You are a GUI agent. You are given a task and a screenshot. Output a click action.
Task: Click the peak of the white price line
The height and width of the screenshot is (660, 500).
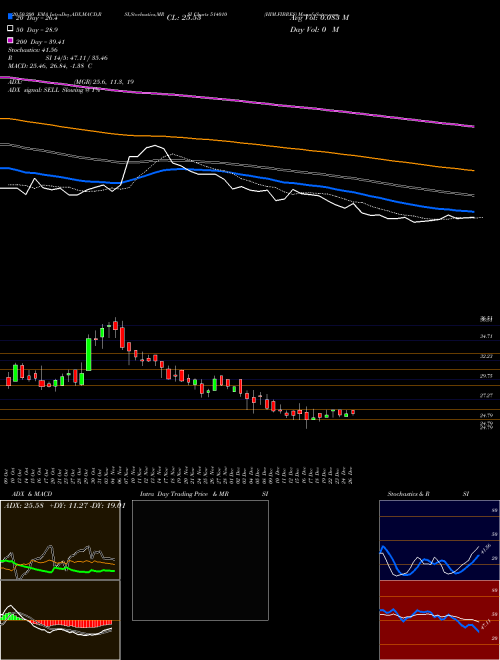coord(155,146)
